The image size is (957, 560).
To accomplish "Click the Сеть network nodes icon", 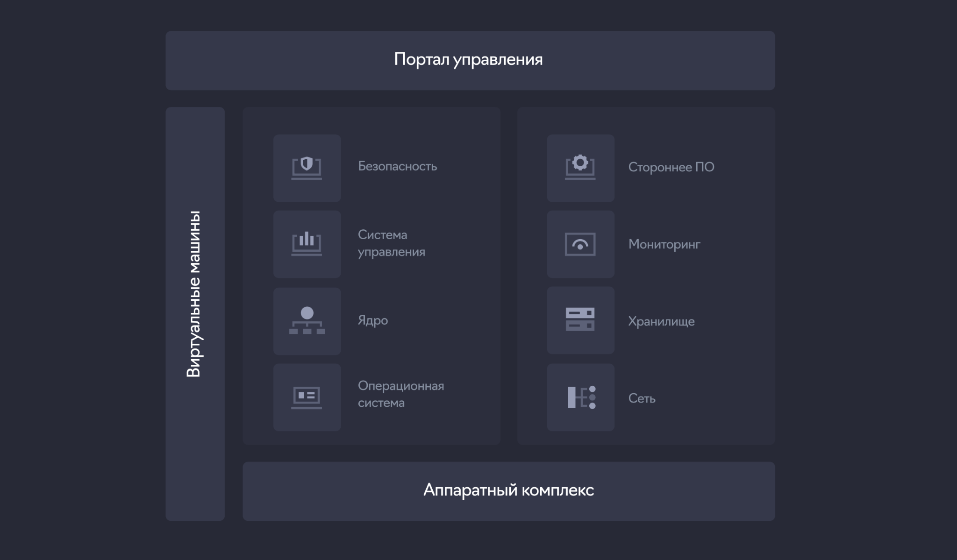I will point(580,397).
